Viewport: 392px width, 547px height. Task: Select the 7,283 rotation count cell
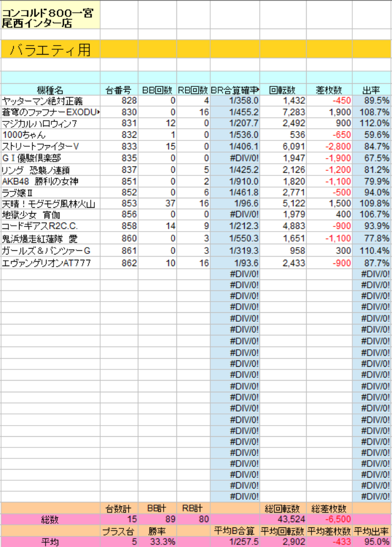point(283,112)
